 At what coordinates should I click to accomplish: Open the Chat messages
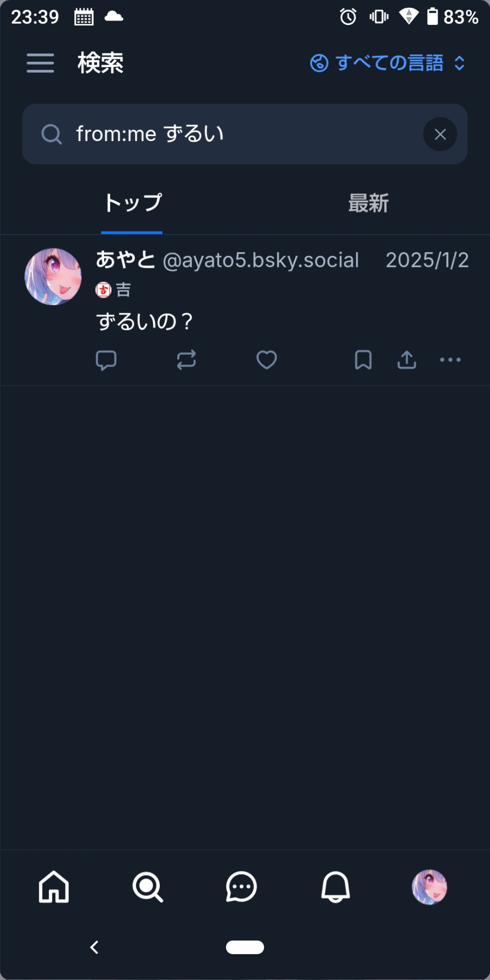coord(241,886)
